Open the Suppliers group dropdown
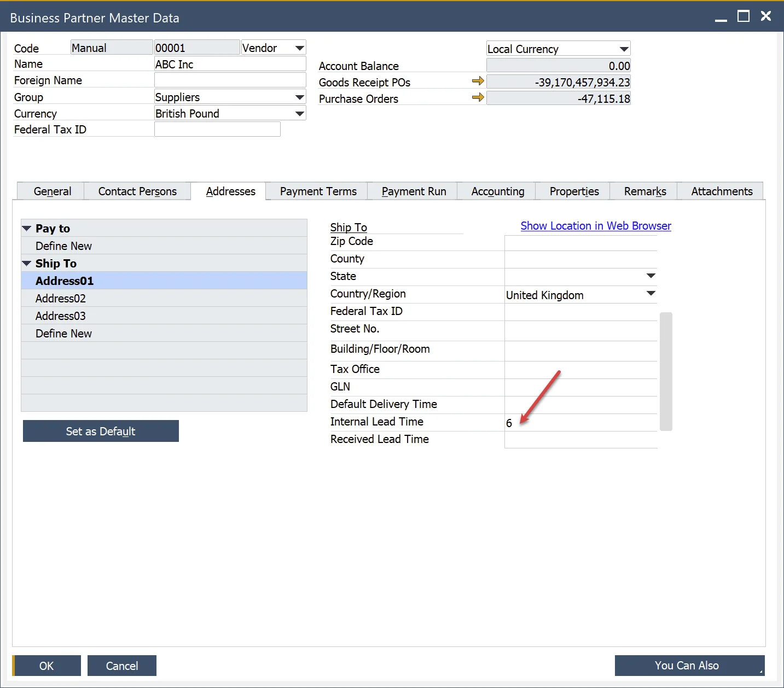Screen dimensions: 784x688 click(299, 97)
